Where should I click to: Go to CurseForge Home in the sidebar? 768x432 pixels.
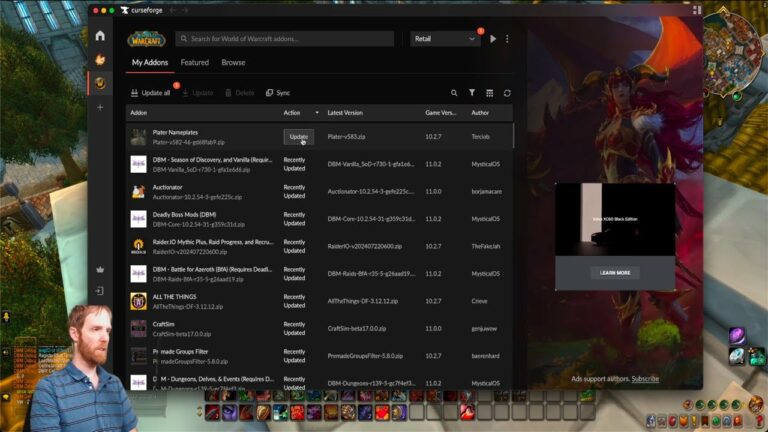(x=100, y=35)
